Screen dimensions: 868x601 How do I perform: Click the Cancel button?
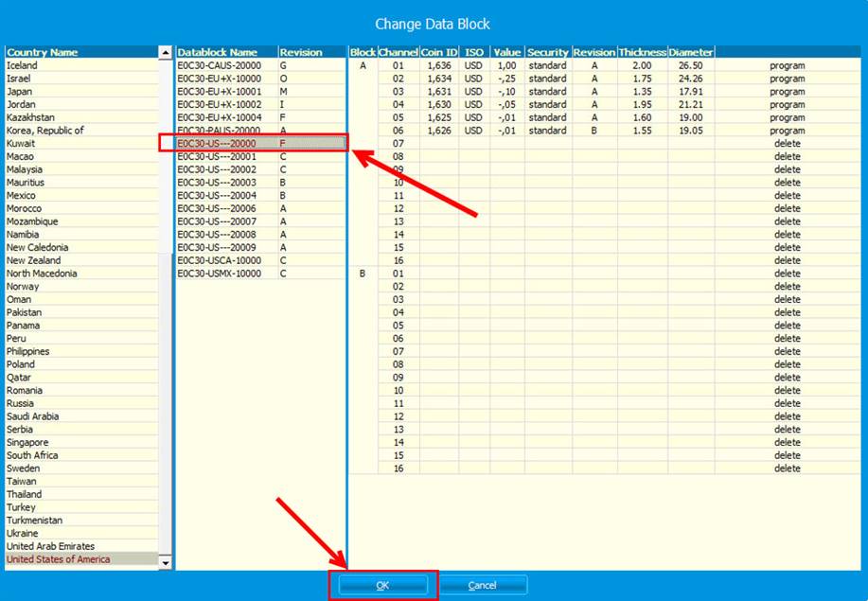tap(483, 585)
